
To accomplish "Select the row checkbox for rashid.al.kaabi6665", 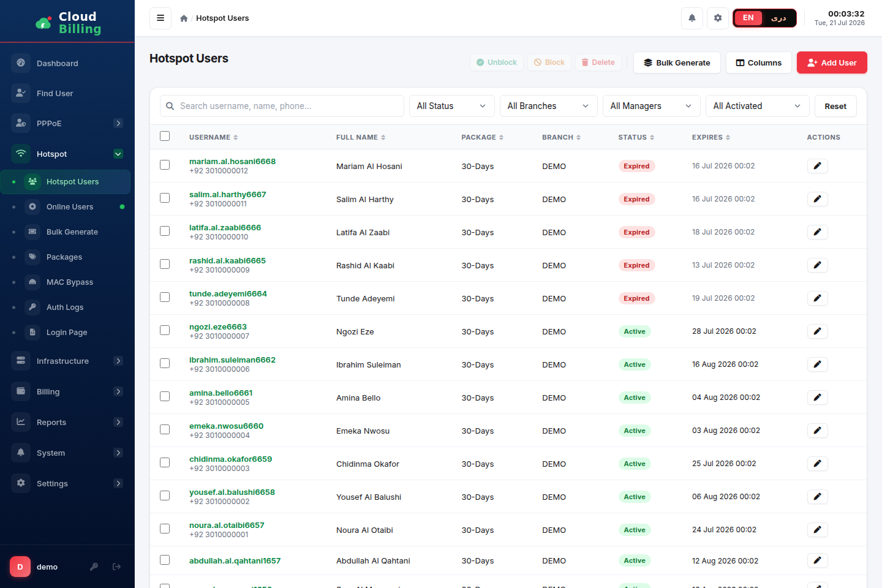I will pyautogui.click(x=165, y=264).
